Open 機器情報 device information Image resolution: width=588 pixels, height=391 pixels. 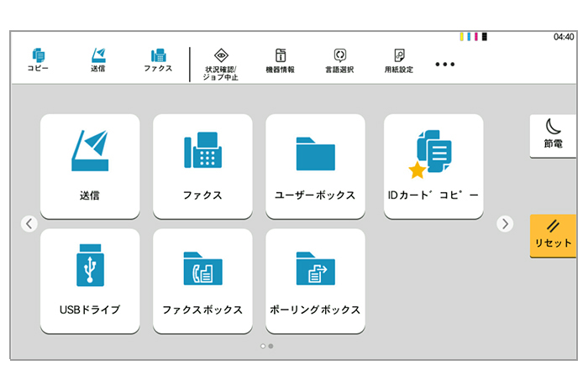(x=280, y=60)
